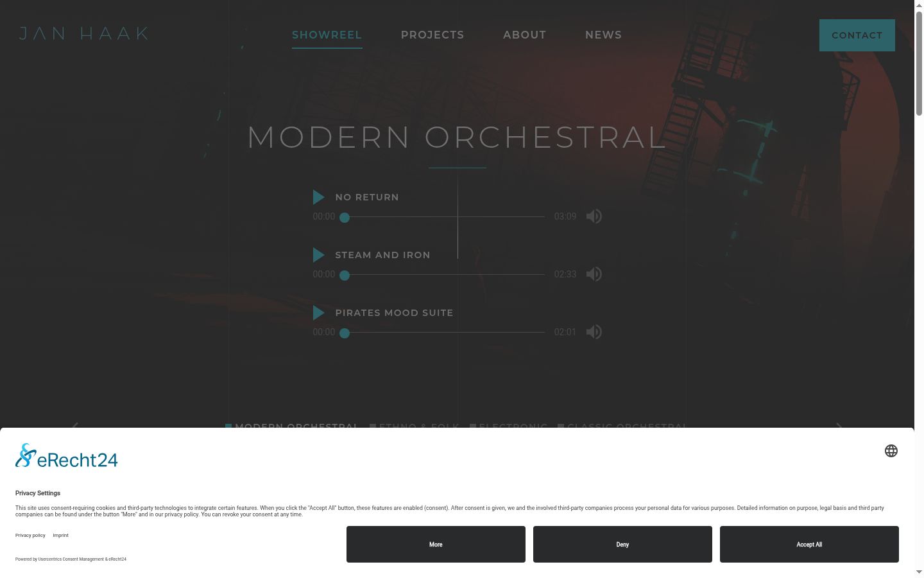
Task: Click the eRecht24 logo
Action: (x=67, y=455)
